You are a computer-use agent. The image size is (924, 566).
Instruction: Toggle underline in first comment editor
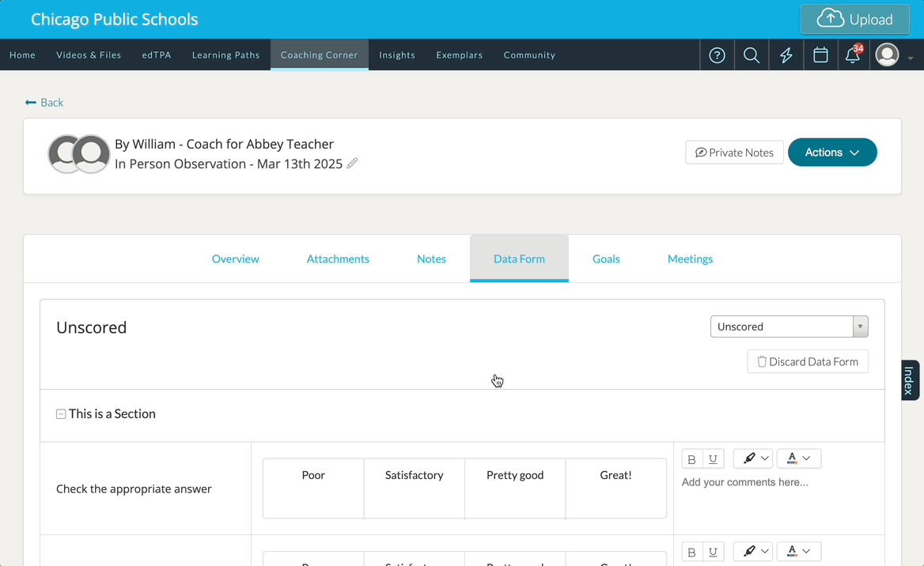[x=714, y=459]
